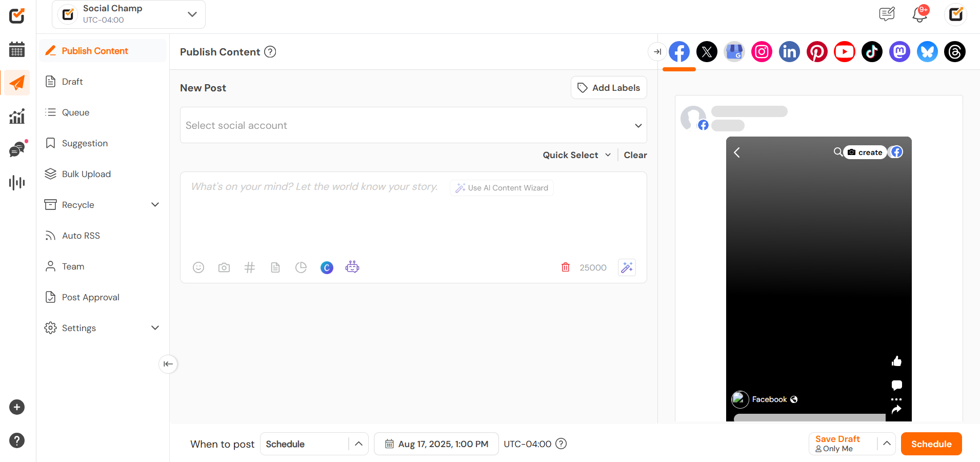Viewport: 980px width, 462px height.
Task: Open the social inbox chat icon
Action: pyautogui.click(x=18, y=149)
